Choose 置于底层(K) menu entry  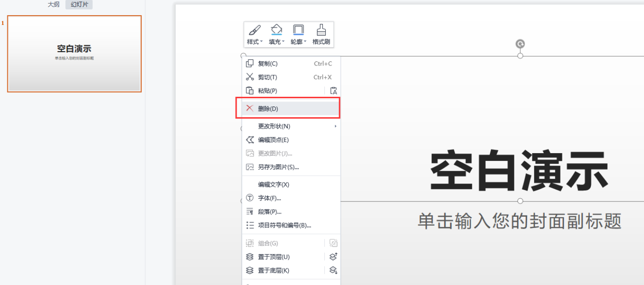click(x=284, y=270)
